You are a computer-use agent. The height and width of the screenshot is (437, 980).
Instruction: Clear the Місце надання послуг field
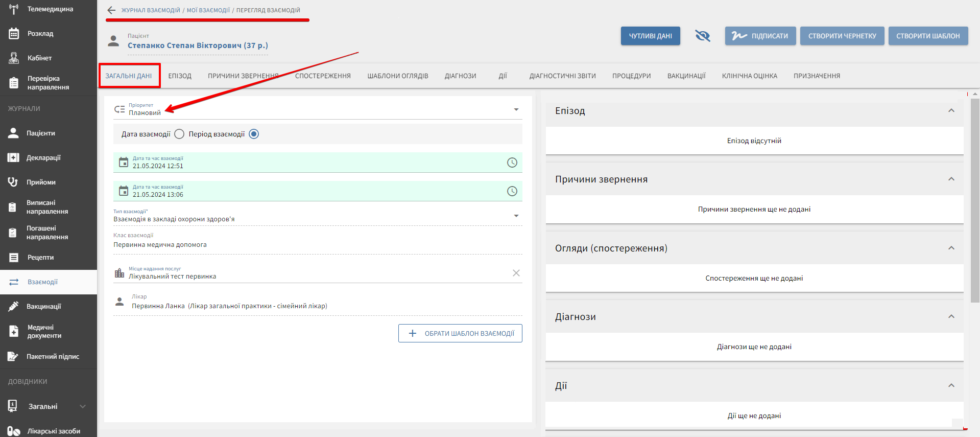[x=516, y=273]
